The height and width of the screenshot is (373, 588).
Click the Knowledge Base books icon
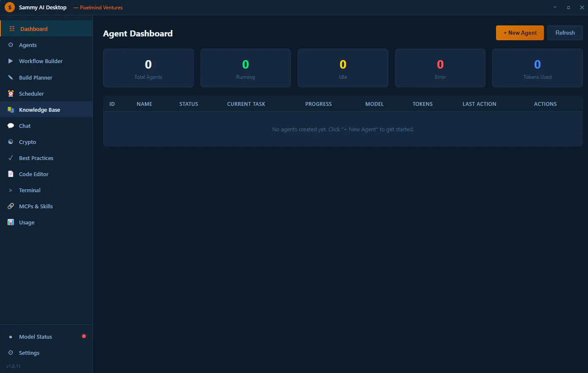pos(11,110)
